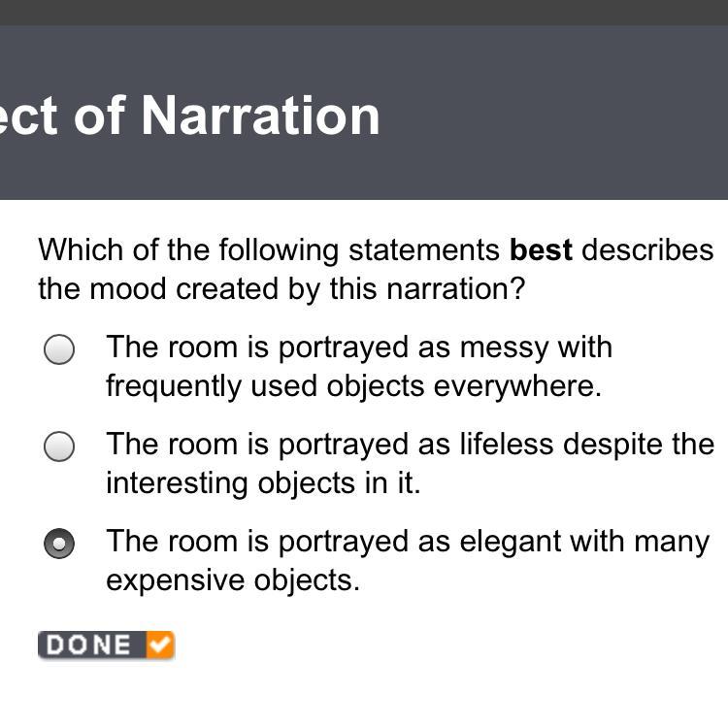The height and width of the screenshot is (728, 728).
Task: Click the selected "elegant with many expensive" radio button
Action: pos(59,544)
